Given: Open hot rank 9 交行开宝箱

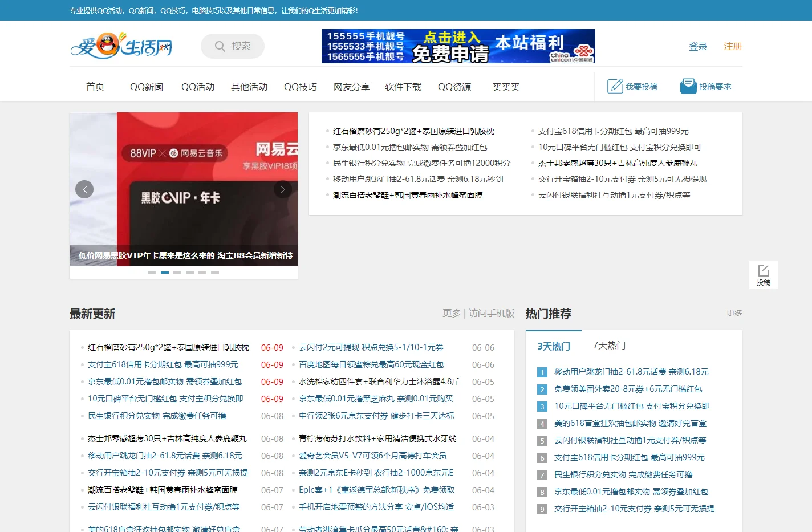Looking at the screenshot, I should tap(634, 509).
